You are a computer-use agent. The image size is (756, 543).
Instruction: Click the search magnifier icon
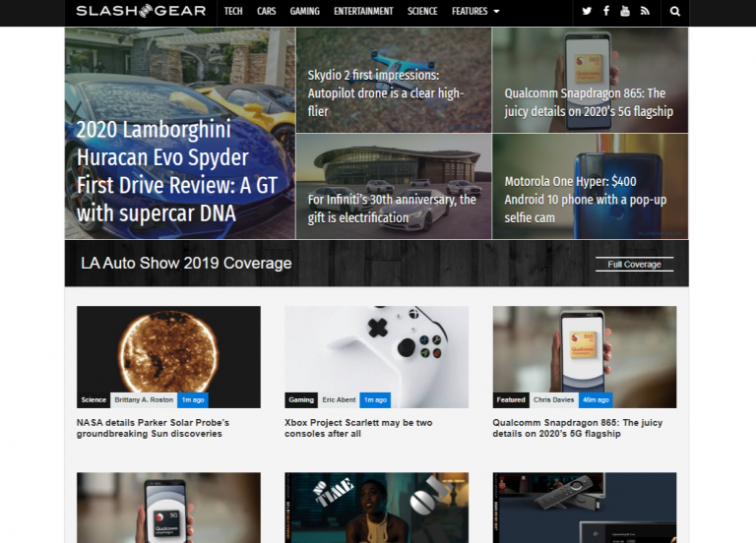tap(675, 11)
